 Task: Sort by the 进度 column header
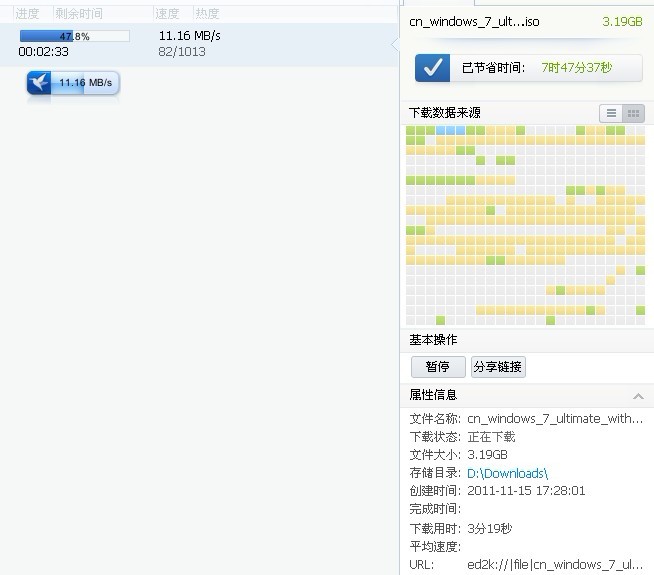click(x=28, y=14)
